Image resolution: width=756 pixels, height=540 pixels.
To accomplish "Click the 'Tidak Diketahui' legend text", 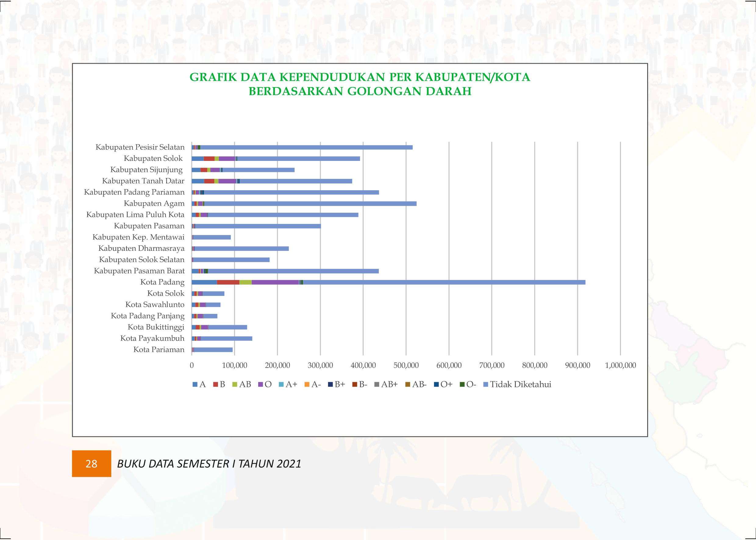I will (521, 384).
